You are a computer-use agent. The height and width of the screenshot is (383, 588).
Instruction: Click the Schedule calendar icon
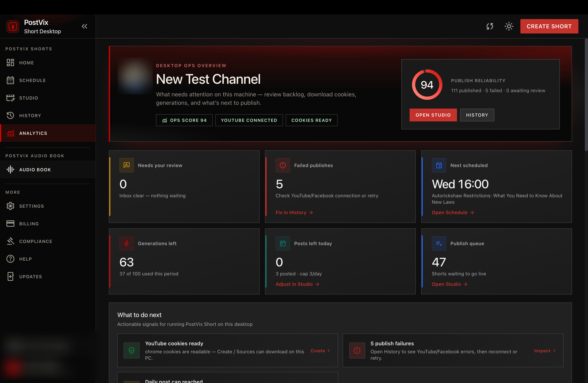[x=10, y=80]
